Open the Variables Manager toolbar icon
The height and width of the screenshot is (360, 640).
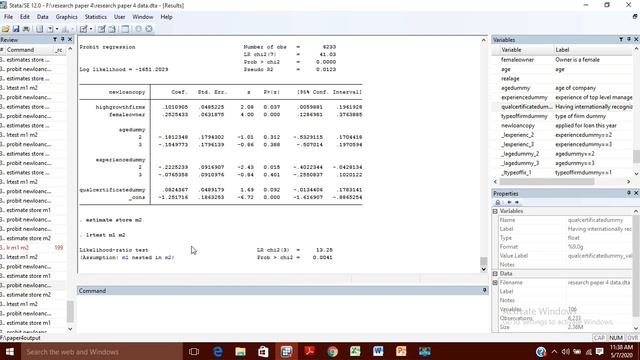[125, 29]
